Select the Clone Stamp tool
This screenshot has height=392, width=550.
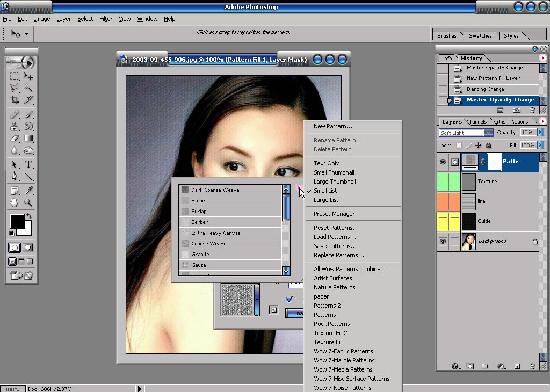[x=15, y=126]
